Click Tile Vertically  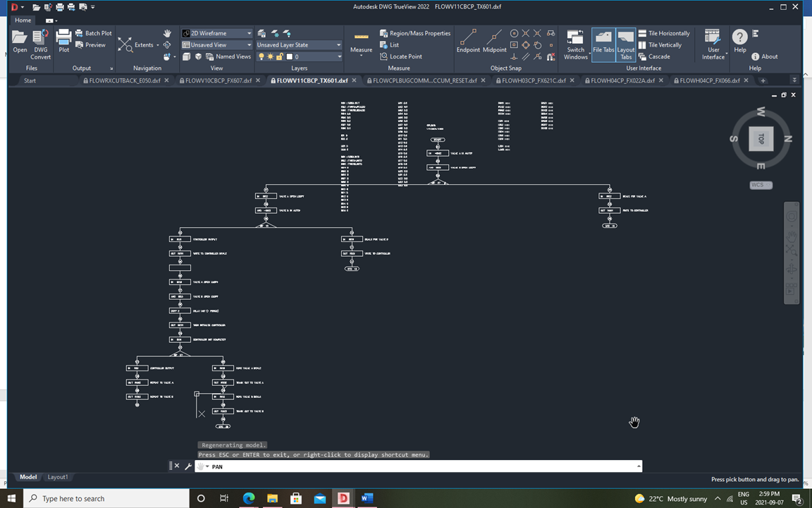tap(660, 45)
